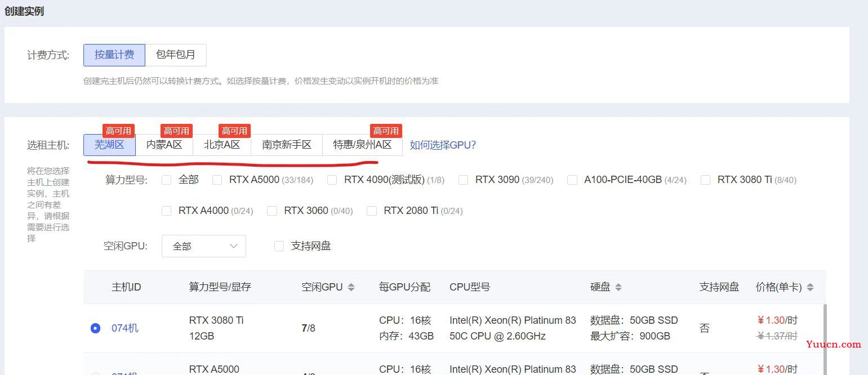Image resolution: width=868 pixels, height=375 pixels.
Task: Expand the 空闲GPU 全部 dropdown
Action: pyautogui.click(x=204, y=246)
